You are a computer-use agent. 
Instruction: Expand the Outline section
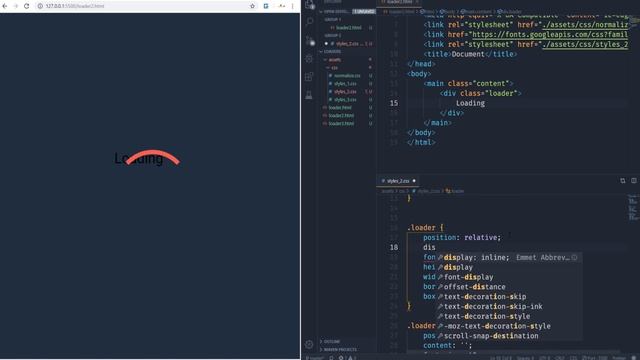[x=330, y=342]
